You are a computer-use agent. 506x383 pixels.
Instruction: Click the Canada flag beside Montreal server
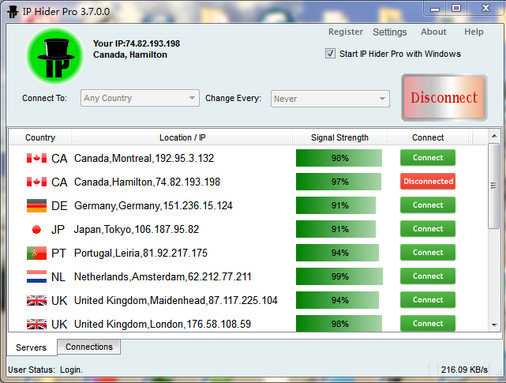click(37, 158)
